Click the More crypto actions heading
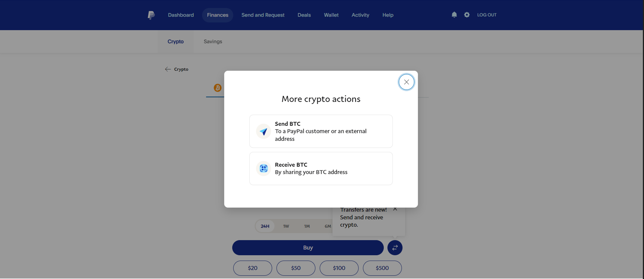The image size is (644, 279). (x=321, y=99)
